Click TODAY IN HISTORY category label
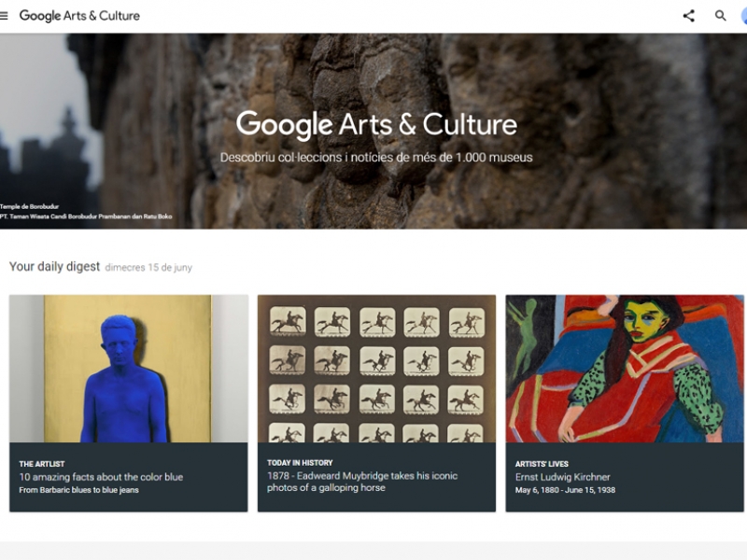Viewport: 747px width, 560px height. tap(300, 462)
